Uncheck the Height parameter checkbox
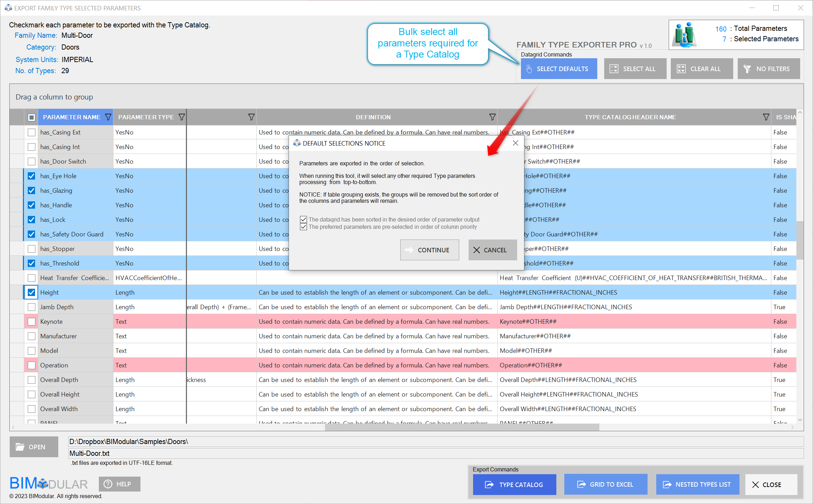 pyautogui.click(x=32, y=293)
